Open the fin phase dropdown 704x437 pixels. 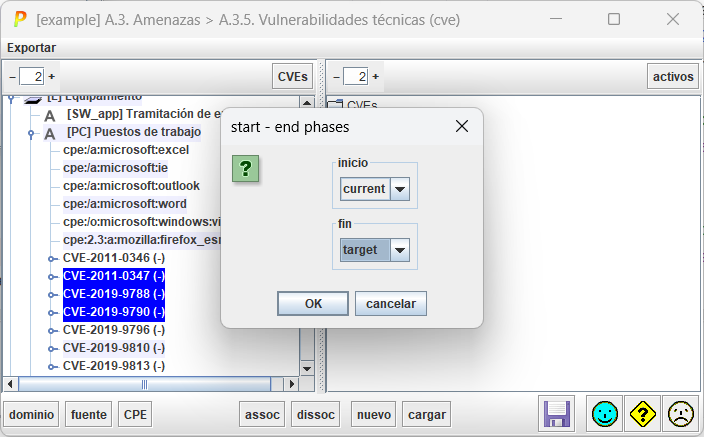pos(400,250)
